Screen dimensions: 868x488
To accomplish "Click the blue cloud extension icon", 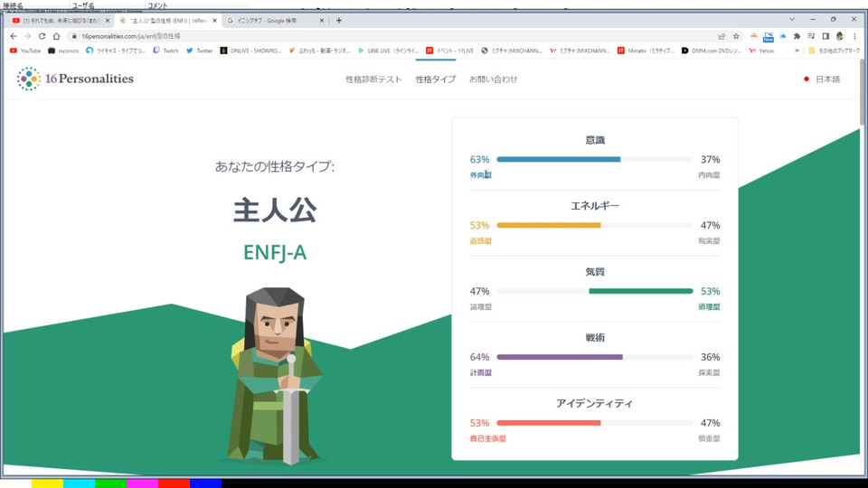I will pyautogui.click(x=783, y=36).
